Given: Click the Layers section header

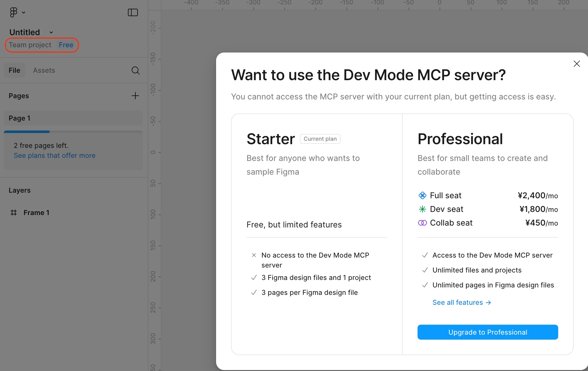Looking at the screenshot, I should [x=20, y=190].
